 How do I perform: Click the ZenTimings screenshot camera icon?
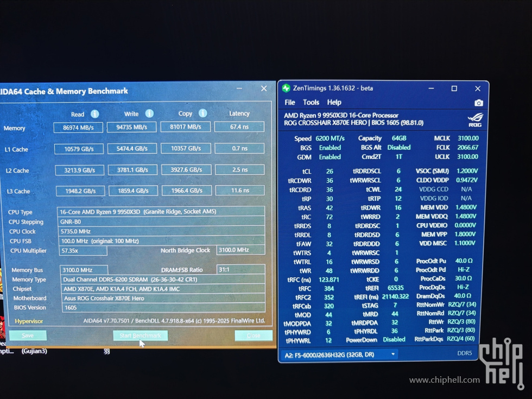click(478, 103)
